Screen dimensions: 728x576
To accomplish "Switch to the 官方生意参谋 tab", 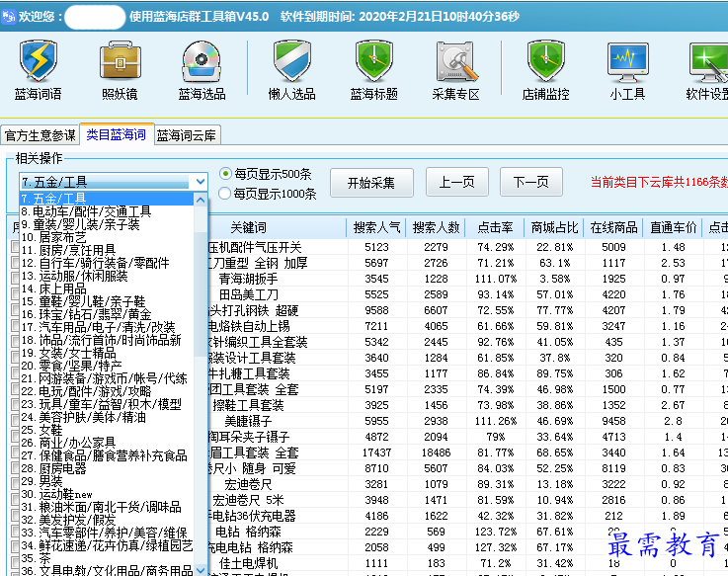I will (40, 135).
